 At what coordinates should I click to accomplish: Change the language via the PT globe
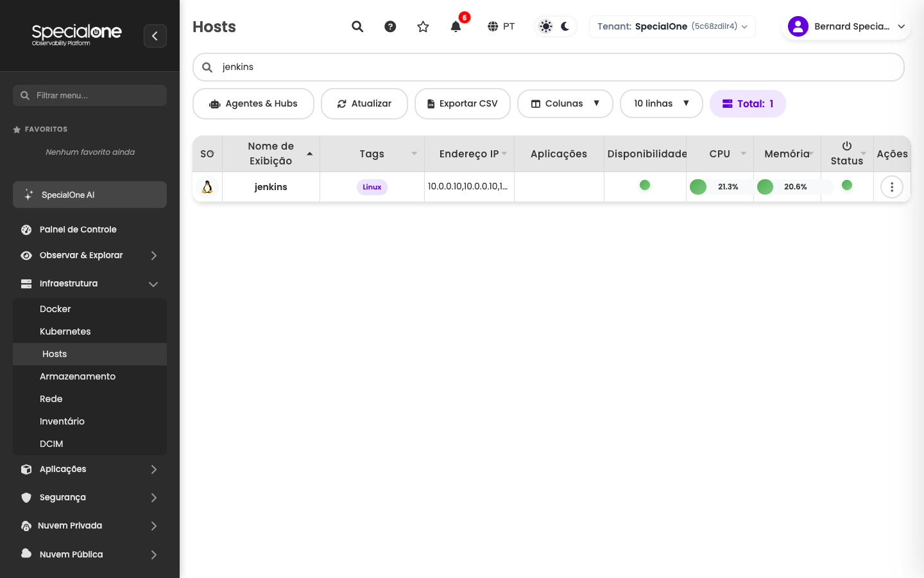(501, 26)
